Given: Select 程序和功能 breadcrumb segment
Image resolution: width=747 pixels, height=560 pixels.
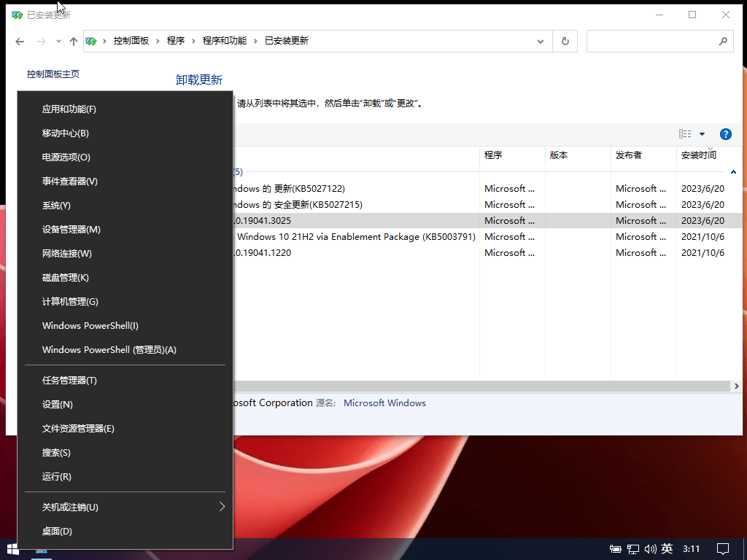Looking at the screenshot, I should pos(225,41).
